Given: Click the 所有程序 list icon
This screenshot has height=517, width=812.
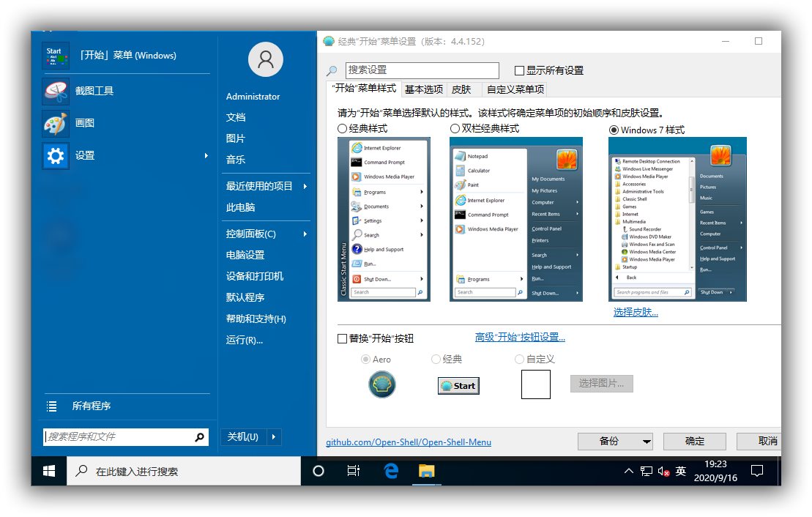Looking at the screenshot, I should [52, 406].
